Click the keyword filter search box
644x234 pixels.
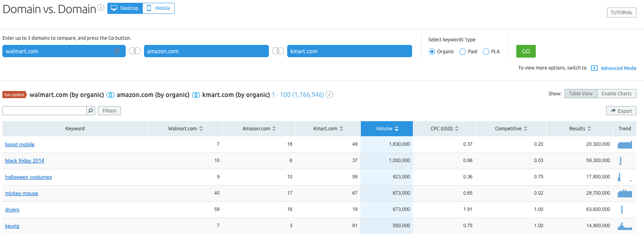tap(45, 111)
